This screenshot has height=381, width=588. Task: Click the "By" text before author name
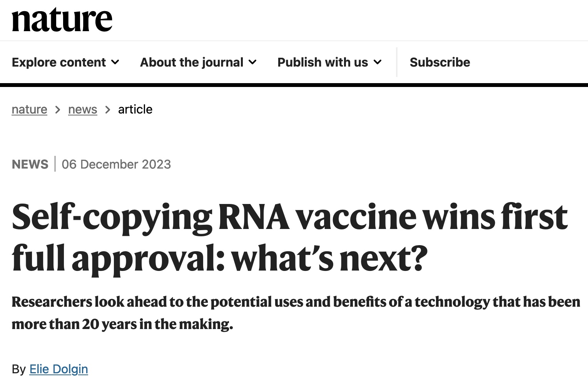coord(18,369)
